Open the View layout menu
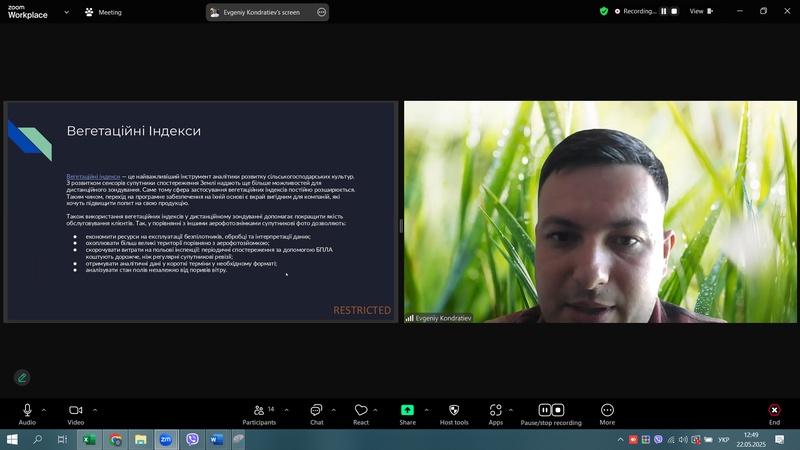 pos(700,11)
